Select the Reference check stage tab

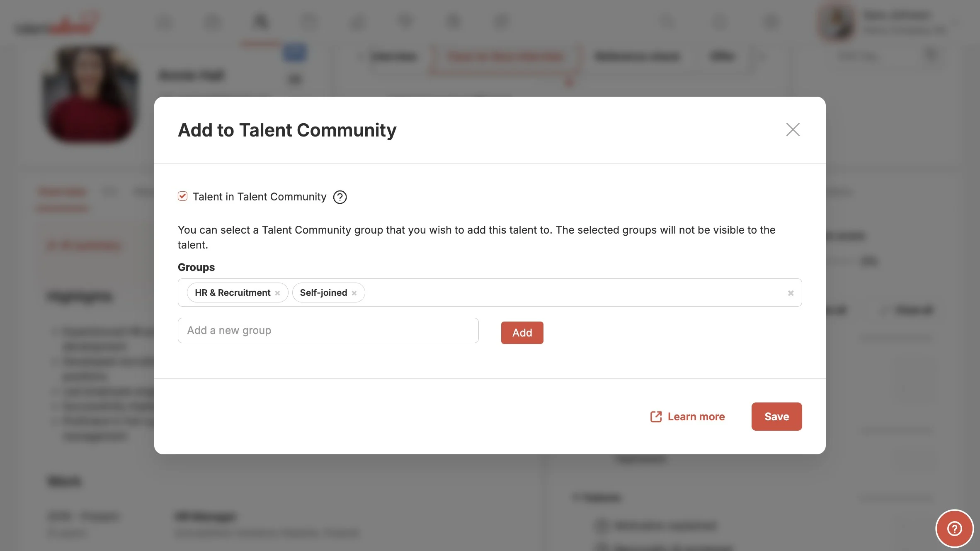[x=637, y=56]
